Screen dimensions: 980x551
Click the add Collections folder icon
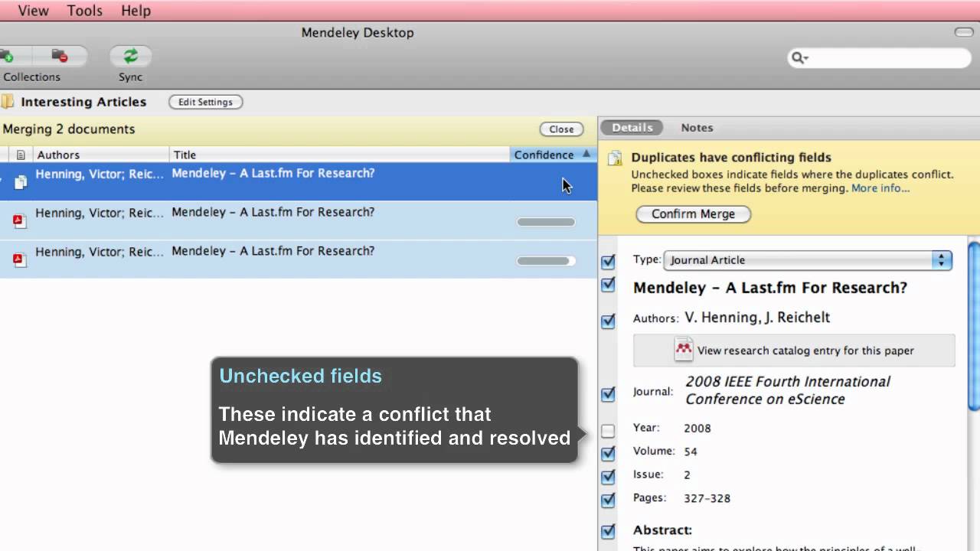coord(8,56)
